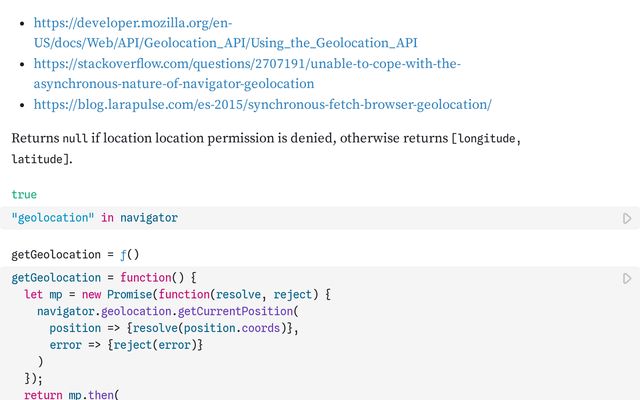The height and width of the screenshot is (400, 640).
Task: Click the true output value
Action: [24, 195]
